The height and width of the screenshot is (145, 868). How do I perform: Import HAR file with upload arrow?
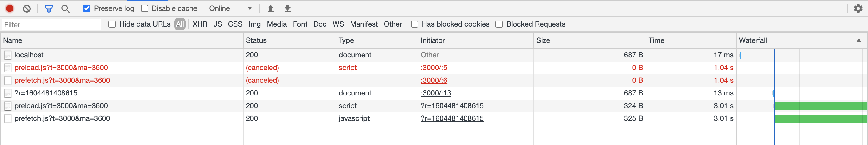[x=271, y=8]
